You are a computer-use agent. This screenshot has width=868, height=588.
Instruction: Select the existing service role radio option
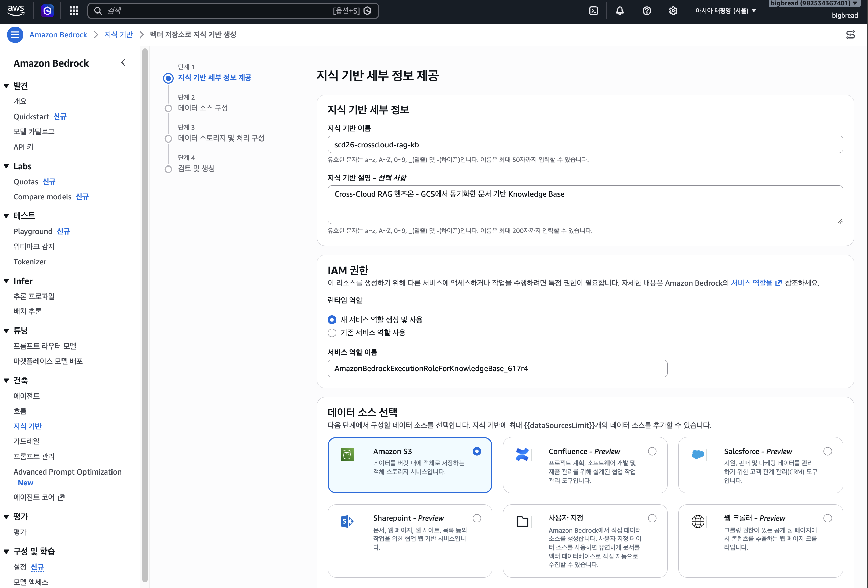tap(332, 333)
